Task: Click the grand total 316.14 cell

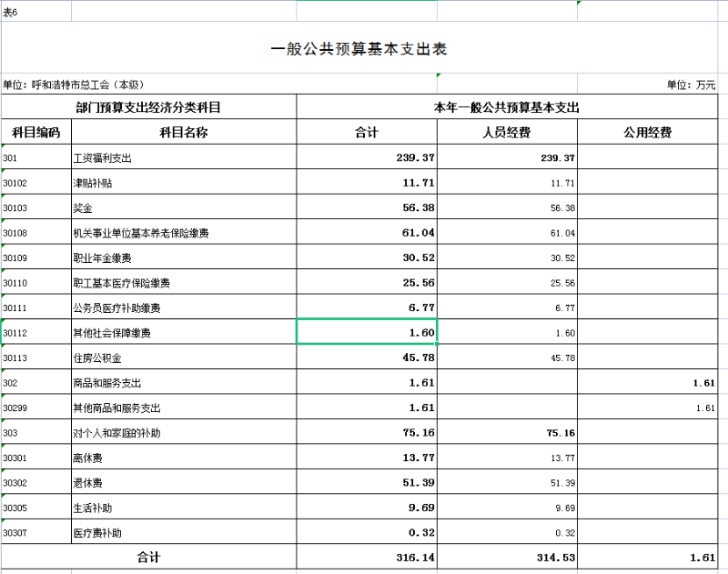Action: pos(367,556)
